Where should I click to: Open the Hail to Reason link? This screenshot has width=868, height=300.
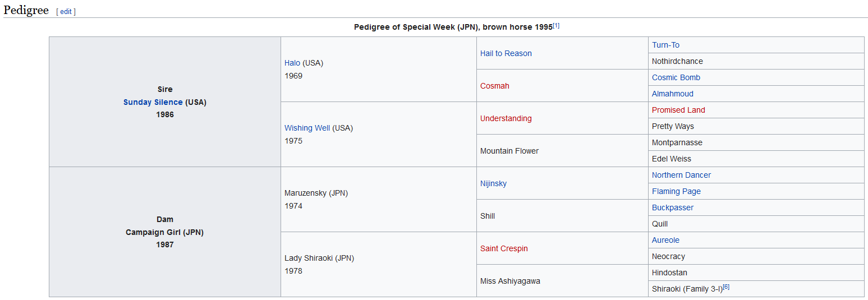pyautogui.click(x=506, y=53)
